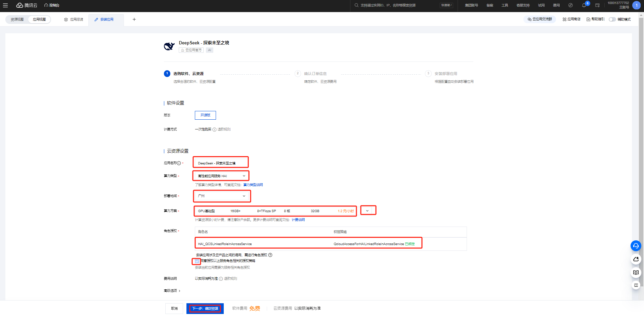This screenshot has height=316, width=644.
Task: Select the 开源版 version option
Action: [x=205, y=115]
